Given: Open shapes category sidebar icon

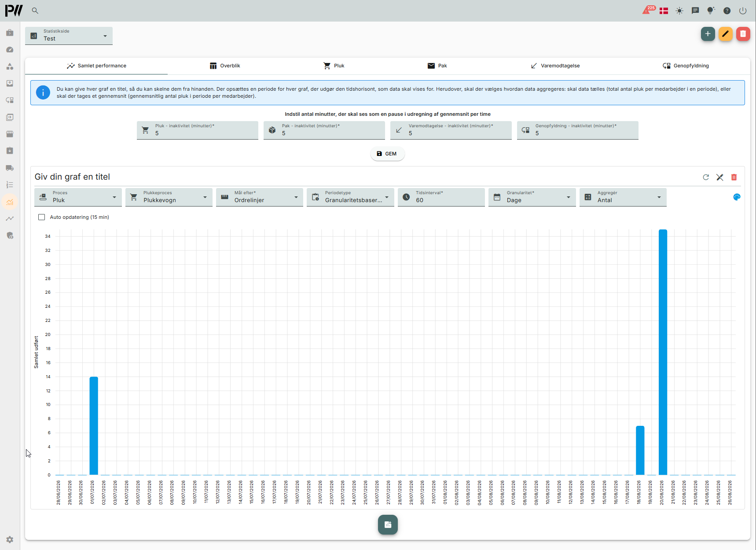Looking at the screenshot, I should (10, 66).
